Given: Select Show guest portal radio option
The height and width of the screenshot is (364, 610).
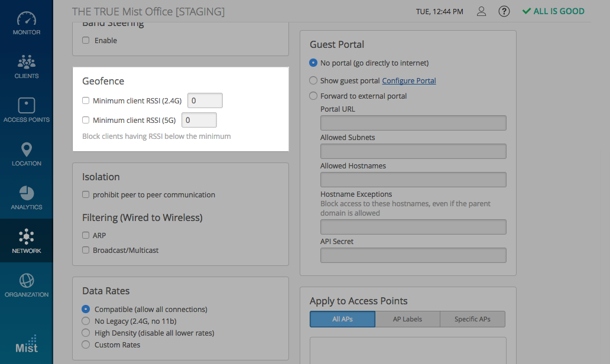Looking at the screenshot, I should point(313,81).
